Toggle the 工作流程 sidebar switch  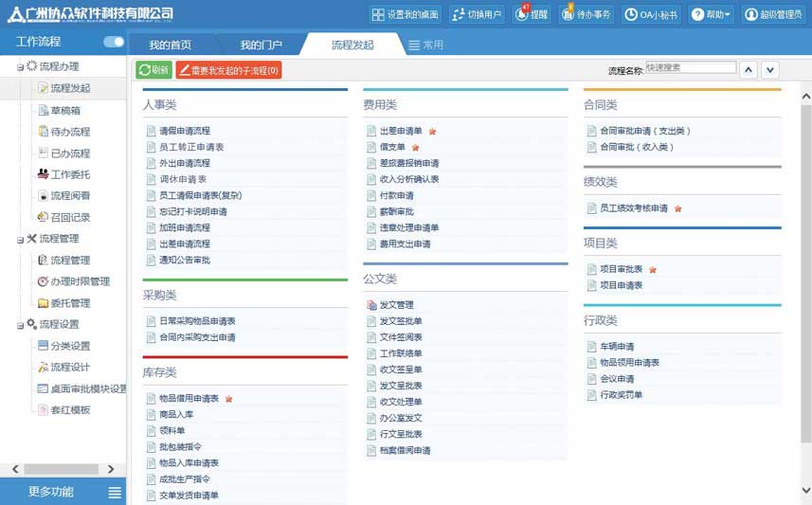tap(114, 42)
